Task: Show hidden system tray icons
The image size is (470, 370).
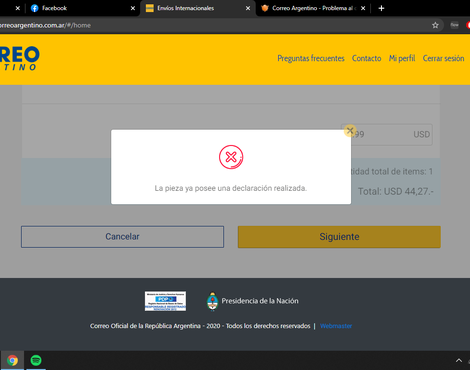Action: pos(459,360)
